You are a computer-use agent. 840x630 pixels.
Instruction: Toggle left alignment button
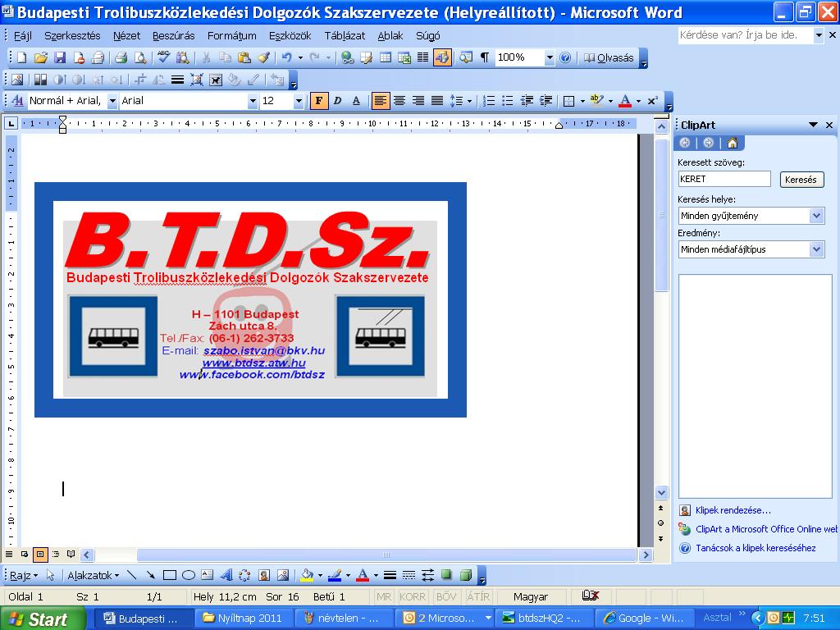pos(381,101)
